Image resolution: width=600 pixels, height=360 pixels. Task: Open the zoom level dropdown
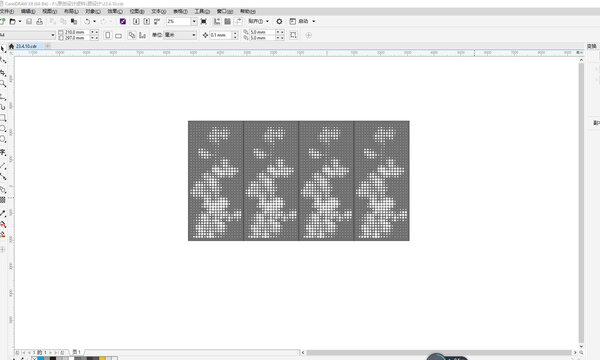click(194, 21)
